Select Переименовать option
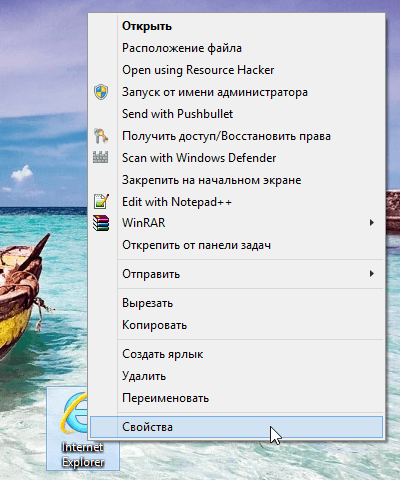400x480 pixels. click(x=165, y=398)
